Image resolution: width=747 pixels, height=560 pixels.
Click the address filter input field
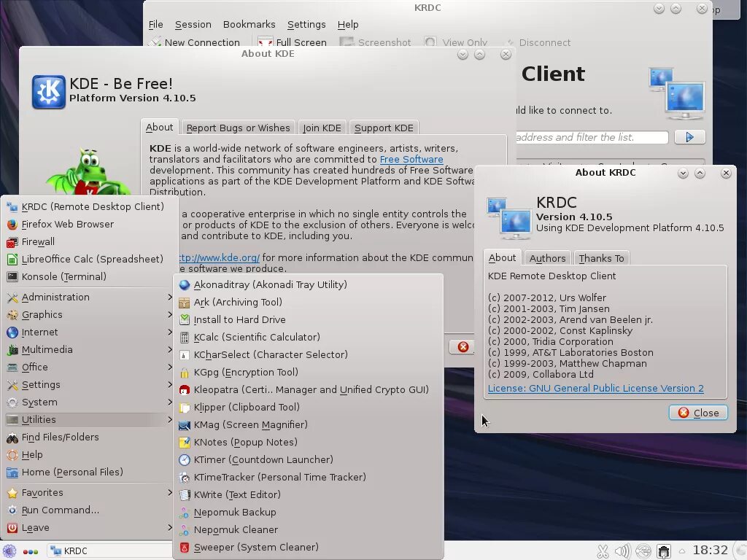592,137
